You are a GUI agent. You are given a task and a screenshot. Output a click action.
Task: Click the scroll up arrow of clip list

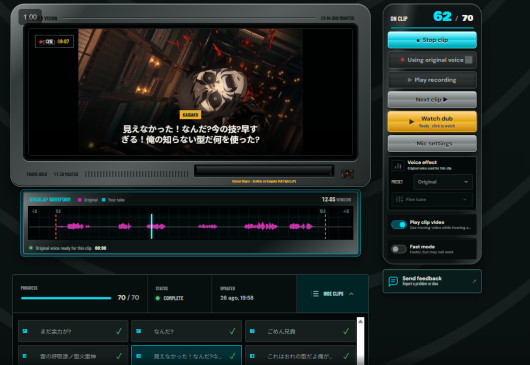[x=360, y=321]
